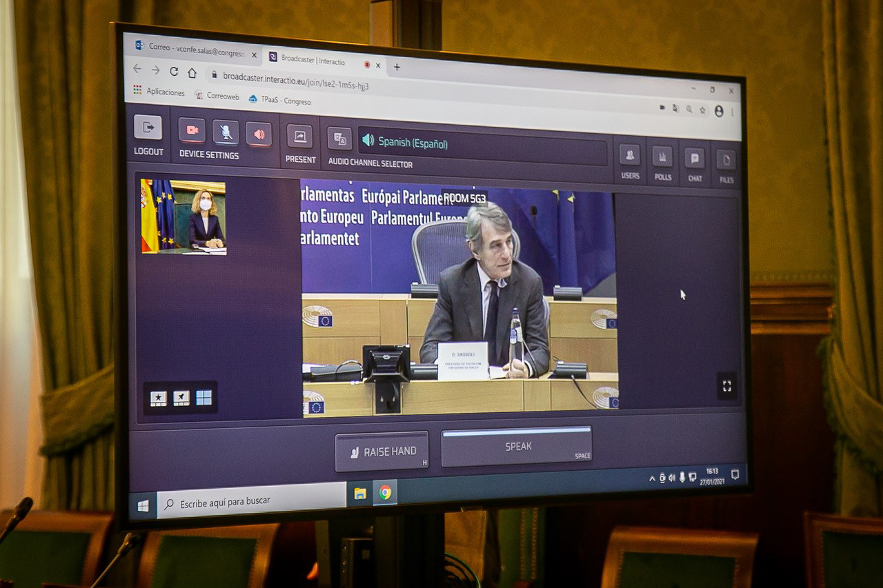883x588 pixels.
Task: Open File Explorer from the taskbar
Action: [359, 494]
